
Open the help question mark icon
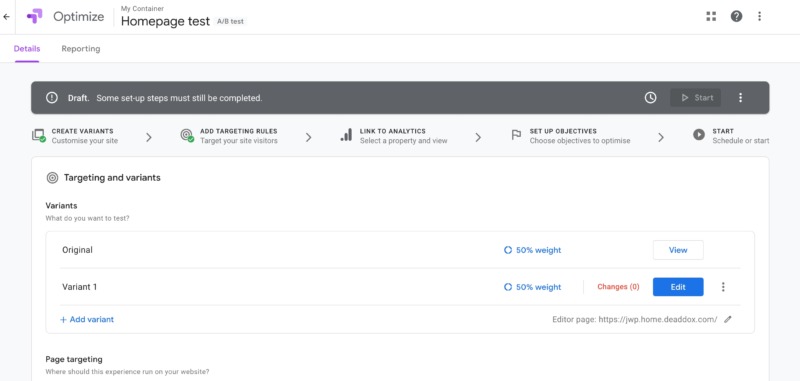click(x=736, y=16)
